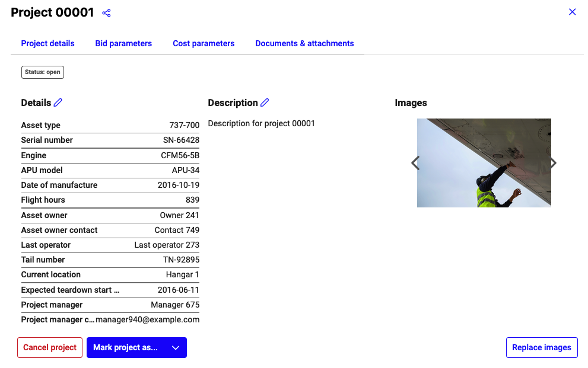588x368 pixels.
Task: Click the Replace images button
Action: [x=541, y=348]
